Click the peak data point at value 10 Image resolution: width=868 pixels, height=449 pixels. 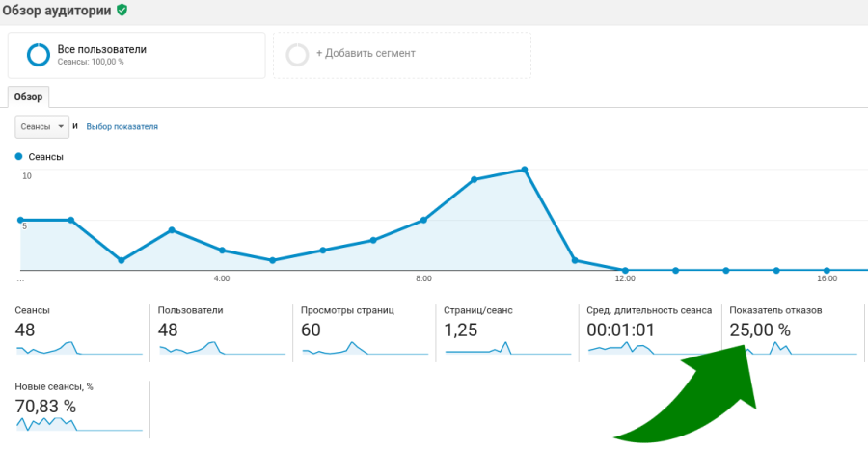525,170
